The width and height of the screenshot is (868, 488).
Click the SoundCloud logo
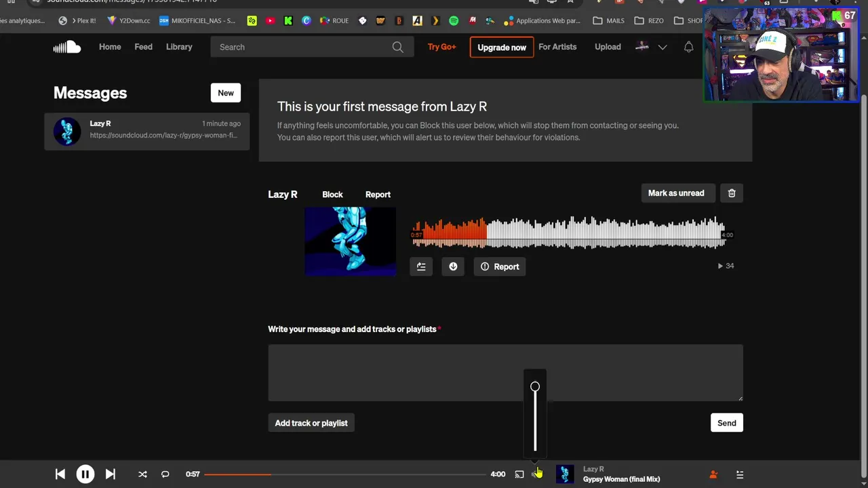click(67, 47)
